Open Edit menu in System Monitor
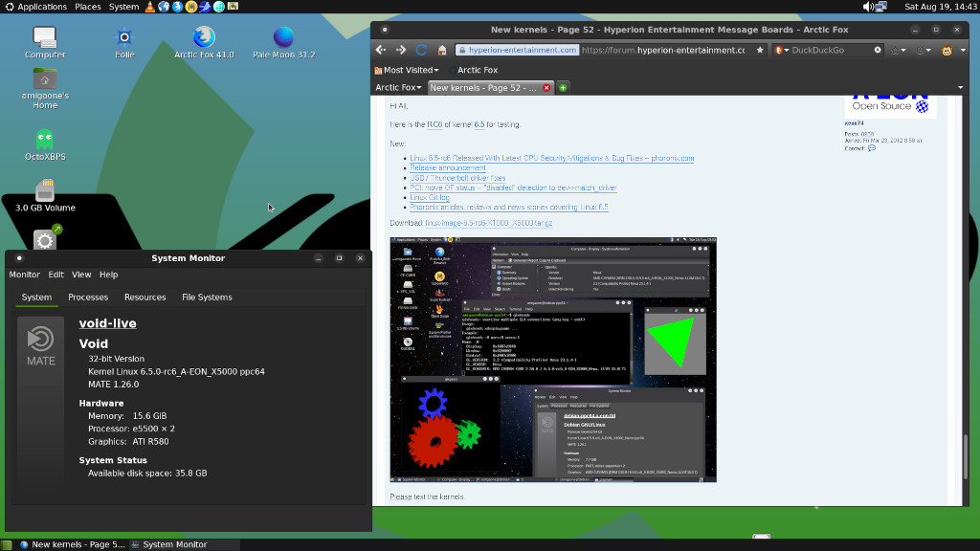 coord(56,275)
